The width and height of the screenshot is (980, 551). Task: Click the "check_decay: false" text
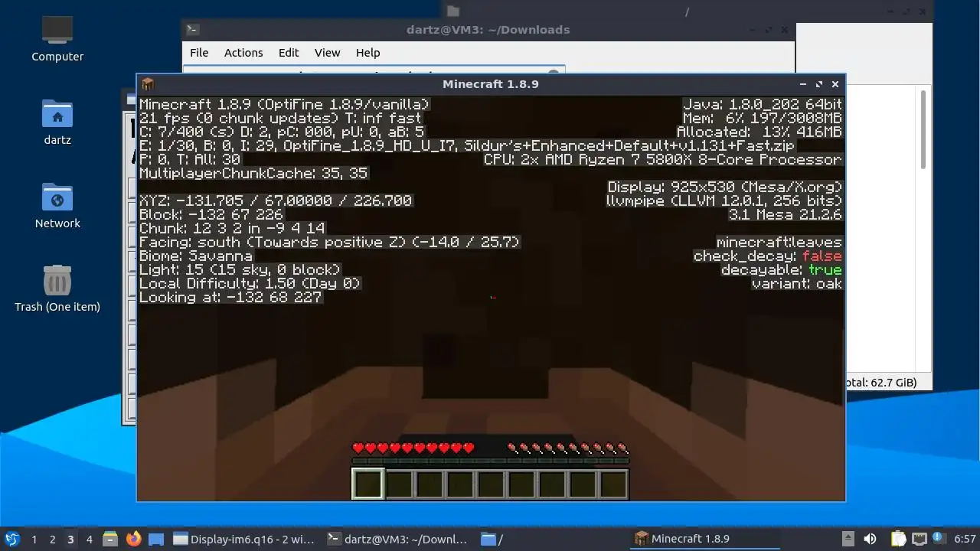767,256
